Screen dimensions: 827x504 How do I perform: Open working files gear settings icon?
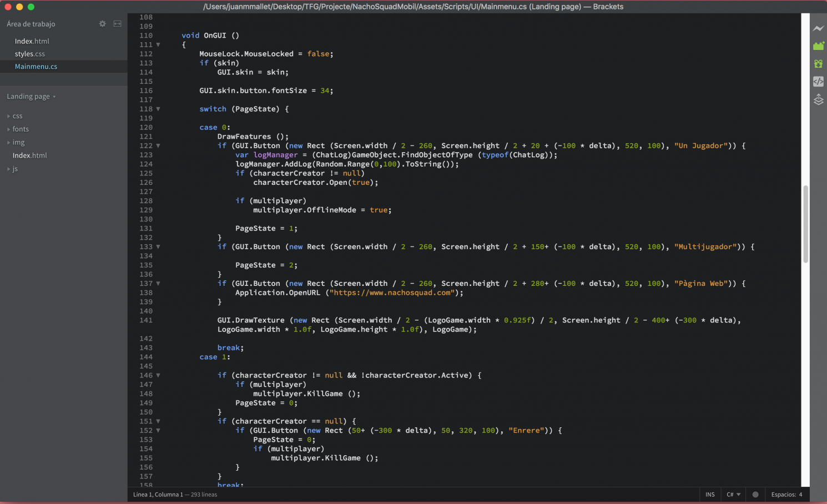click(102, 24)
